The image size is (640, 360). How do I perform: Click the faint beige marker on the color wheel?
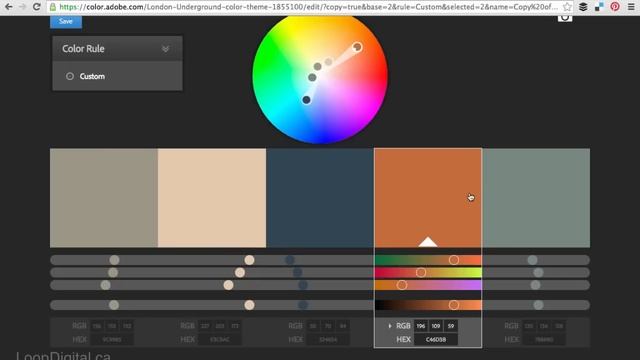pos(329,62)
